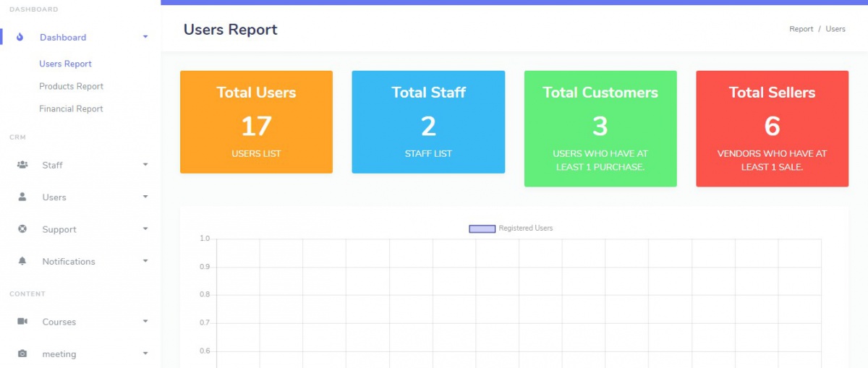Screen dimensions: 868x368
Task: Click the Courses video camera icon
Action: pyautogui.click(x=22, y=322)
